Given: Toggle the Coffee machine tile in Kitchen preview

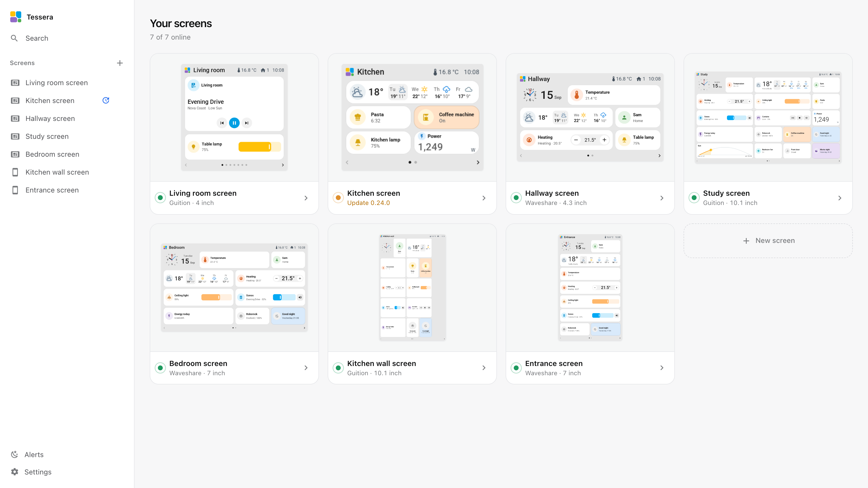Looking at the screenshot, I should 446,117.
